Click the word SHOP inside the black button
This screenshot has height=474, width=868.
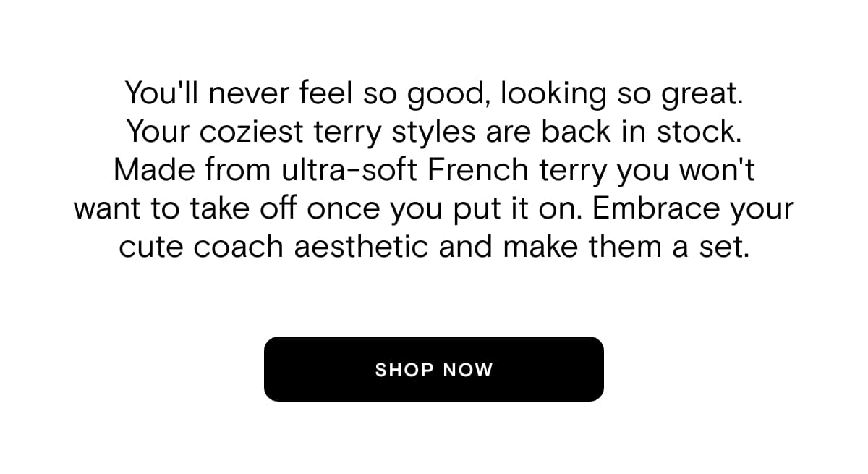(404, 370)
